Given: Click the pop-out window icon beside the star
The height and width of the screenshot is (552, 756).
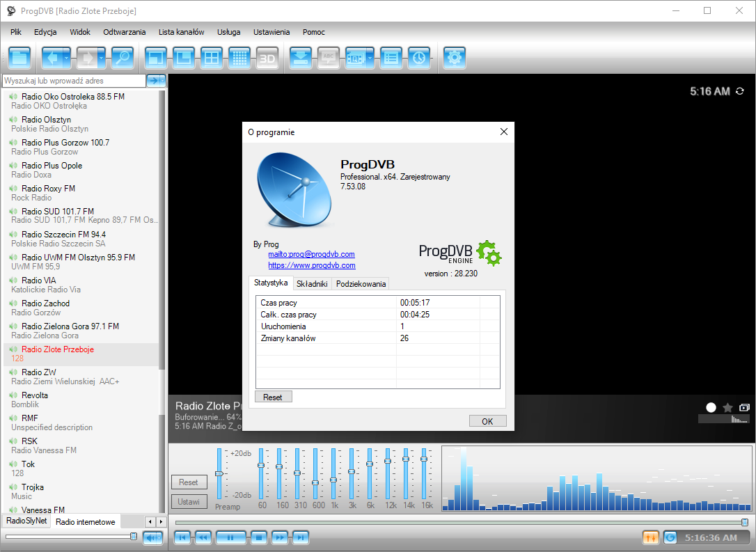Looking at the screenshot, I should point(744,407).
